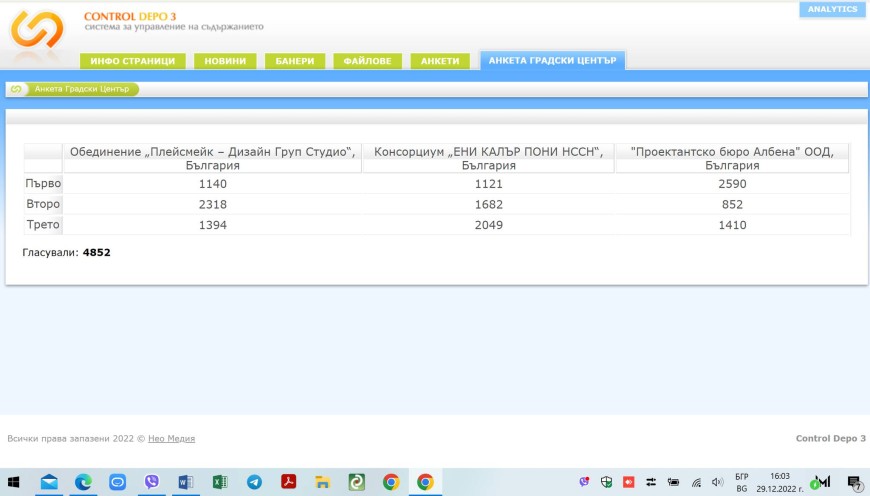870x496 pixels.
Task: Launch Microsoft Word from the taskbar
Action: (185, 482)
